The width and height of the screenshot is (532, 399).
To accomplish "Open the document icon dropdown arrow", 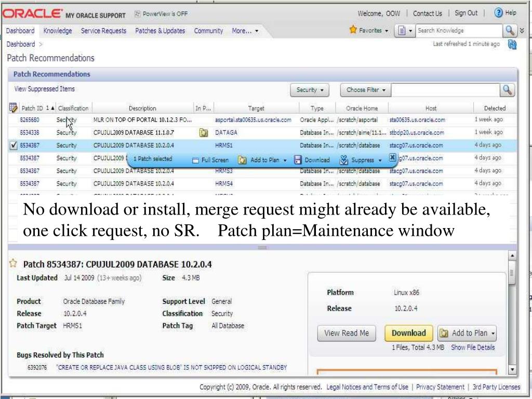I will pos(410,31).
